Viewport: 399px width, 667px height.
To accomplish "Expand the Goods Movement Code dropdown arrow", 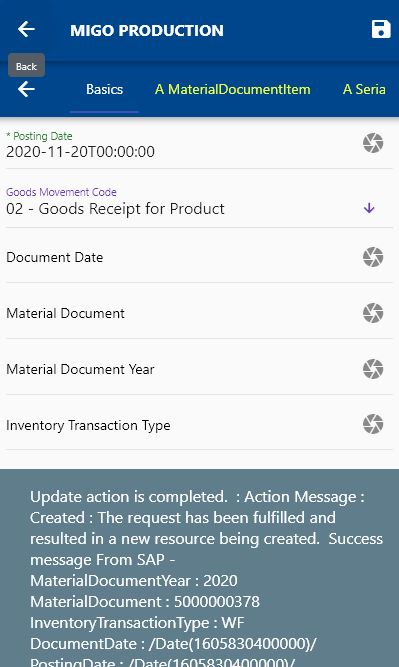I will (x=369, y=208).
